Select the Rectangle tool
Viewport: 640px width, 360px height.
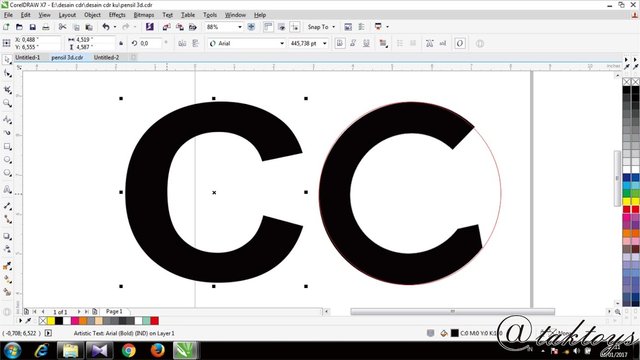(7, 146)
